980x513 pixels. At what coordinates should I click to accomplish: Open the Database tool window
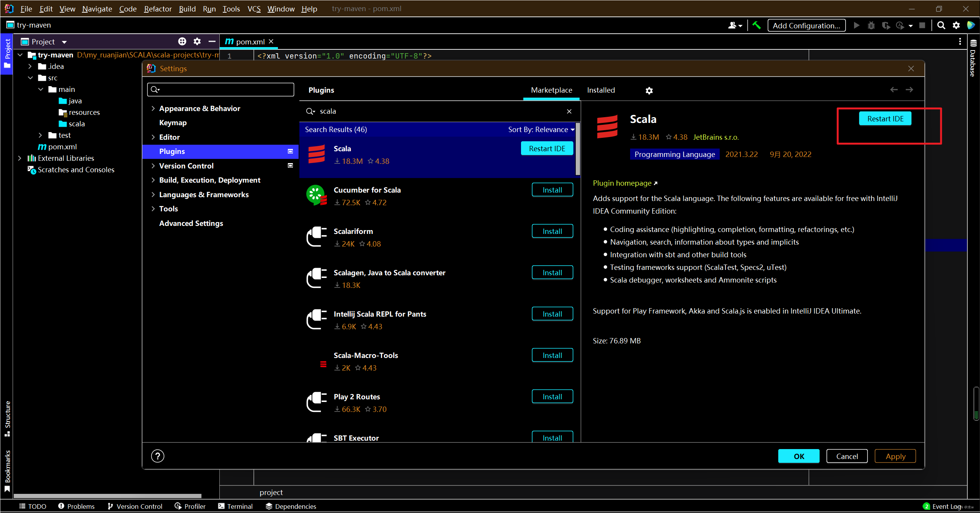[x=973, y=58]
